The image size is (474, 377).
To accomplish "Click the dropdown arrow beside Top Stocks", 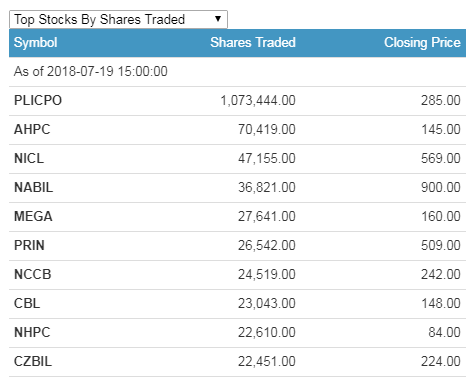I will (218, 19).
